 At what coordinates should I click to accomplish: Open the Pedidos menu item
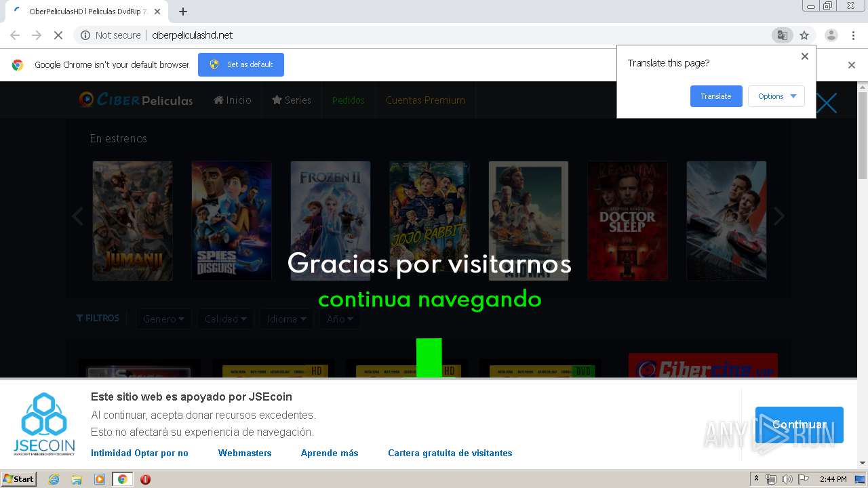pos(349,100)
